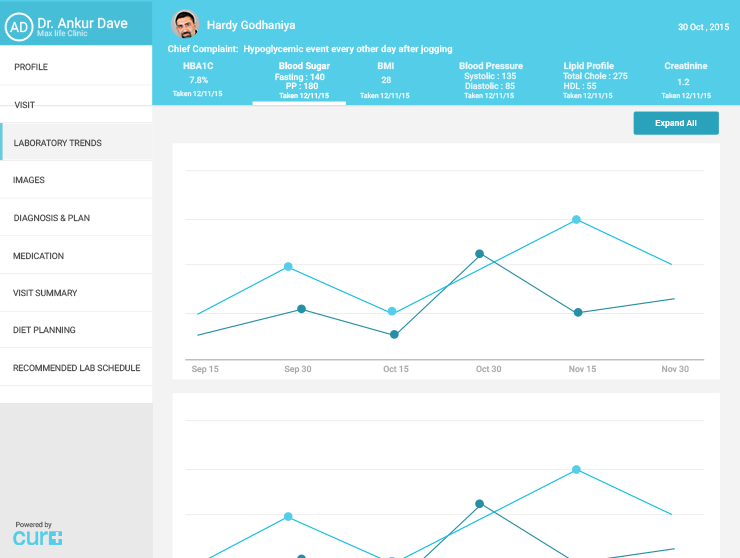
Task: Click the light-blue Sep 30 point, top chart
Action: (x=288, y=267)
